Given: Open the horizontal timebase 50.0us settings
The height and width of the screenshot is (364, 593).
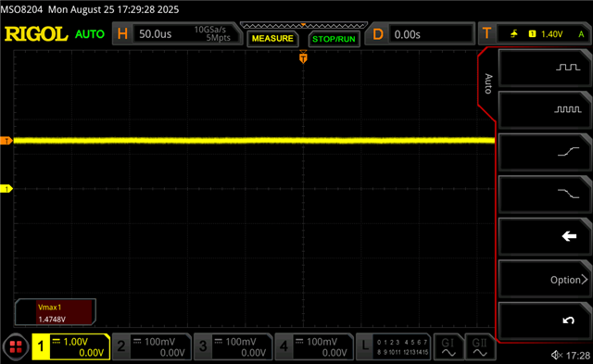Looking at the screenshot, I should point(177,34).
